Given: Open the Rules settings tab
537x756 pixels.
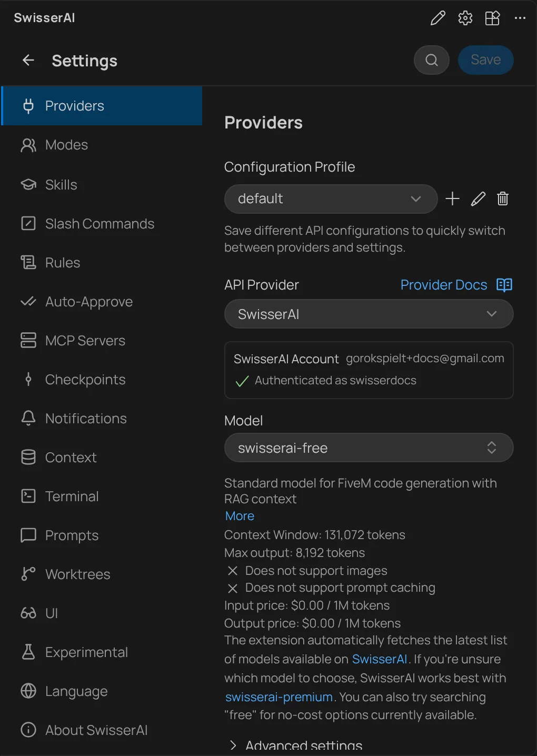Looking at the screenshot, I should point(102,263).
